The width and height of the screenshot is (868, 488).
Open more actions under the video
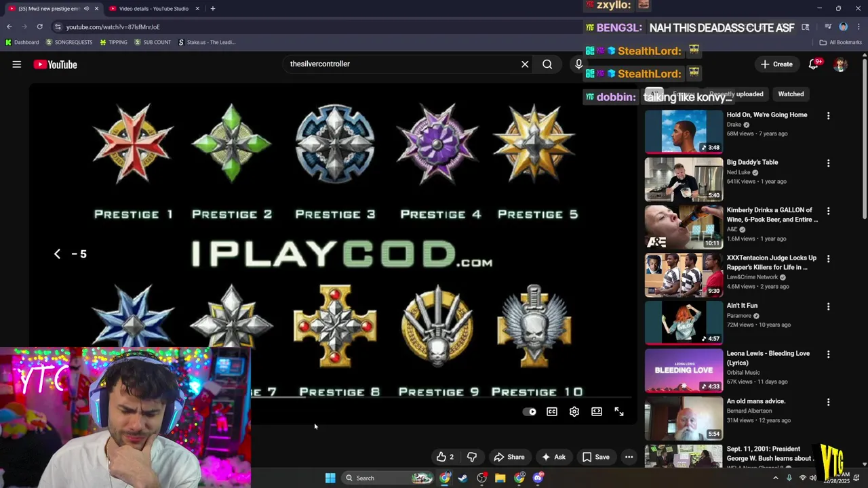[629, 457]
